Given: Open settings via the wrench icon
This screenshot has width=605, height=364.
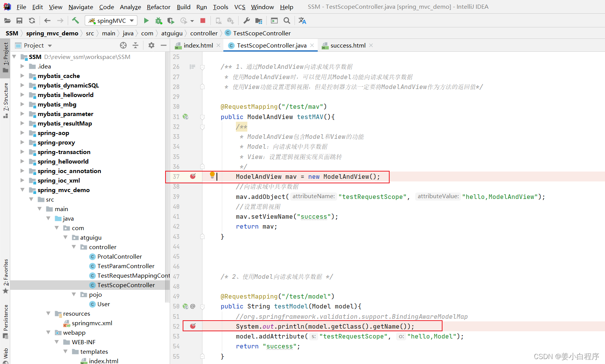Looking at the screenshot, I should click(x=247, y=21).
